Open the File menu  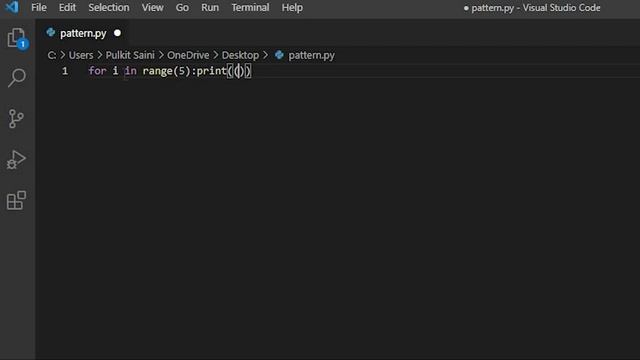(x=39, y=7)
